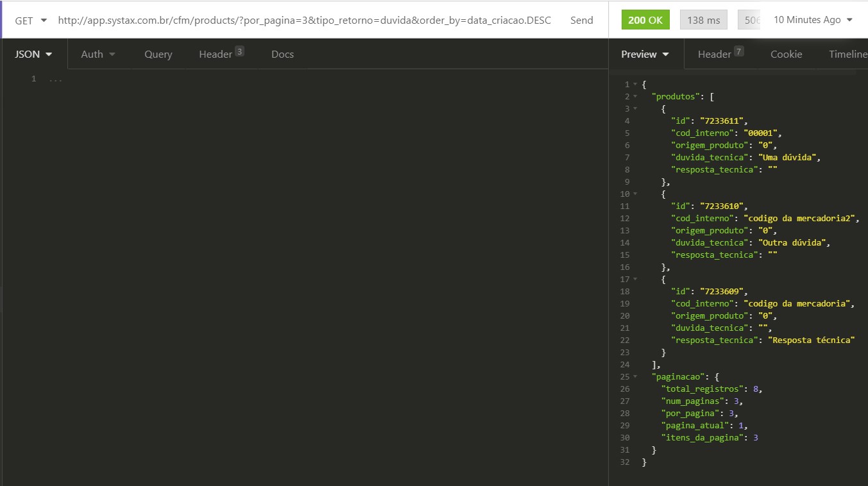Viewport: 868px width, 486px height.
Task: Click the 200 OK status badge
Action: coord(645,20)
